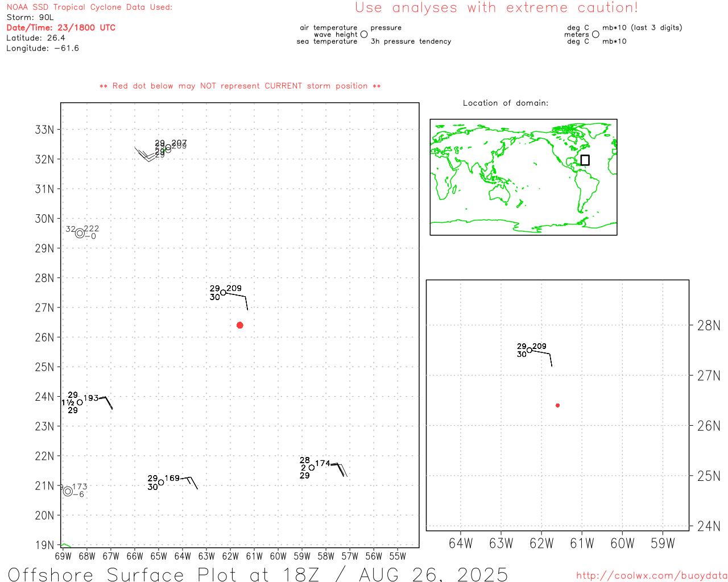The image size is (728, 582).
Task: Click the 'Storm: 90L' text
Action: [x=30, y=18]
